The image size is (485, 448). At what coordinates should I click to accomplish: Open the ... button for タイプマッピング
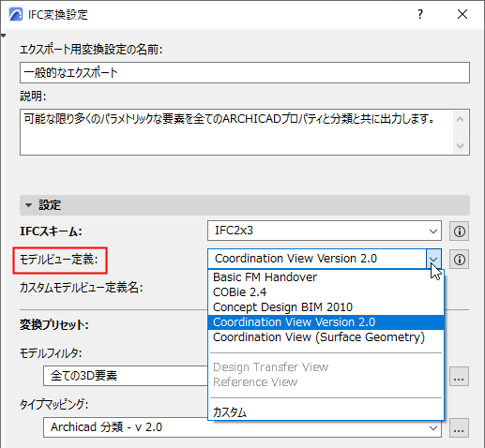(x=459, y=427)
